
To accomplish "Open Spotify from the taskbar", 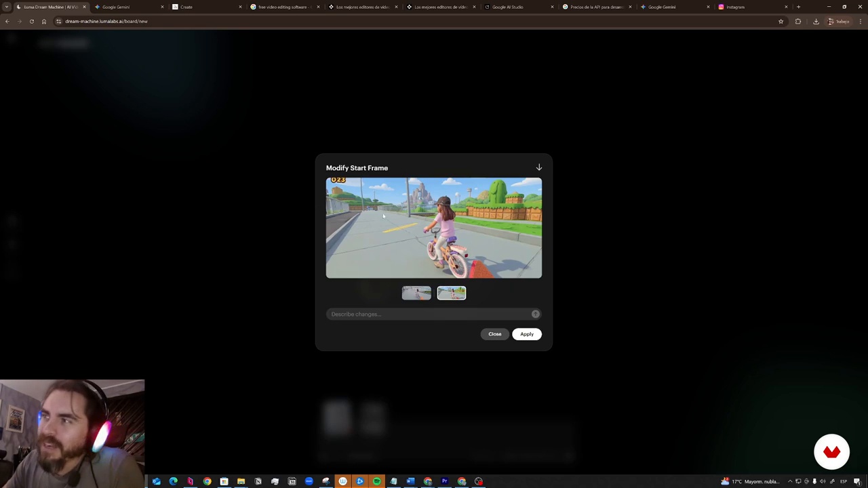I will pos(377,481).
